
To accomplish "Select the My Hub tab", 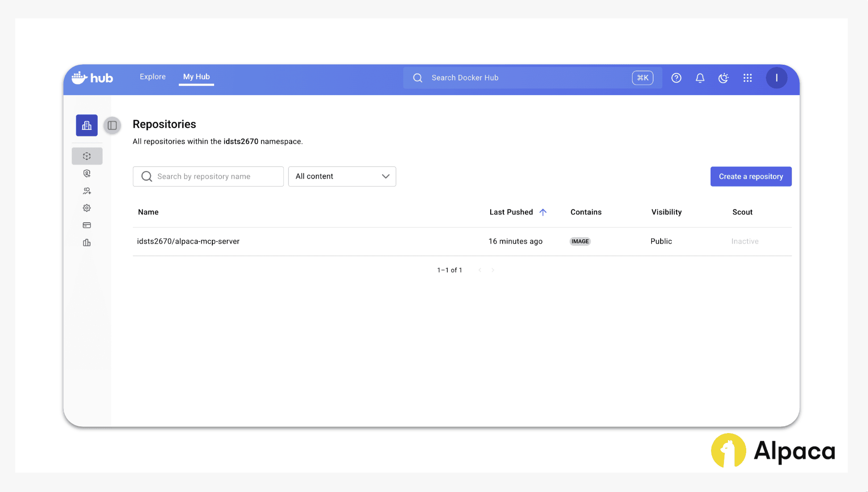I will [x=196, y=77].
